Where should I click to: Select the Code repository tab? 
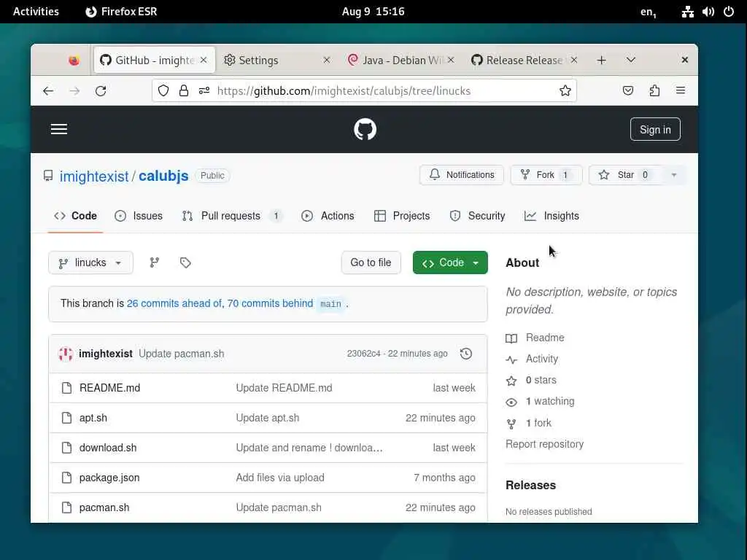tap(75, 216)
